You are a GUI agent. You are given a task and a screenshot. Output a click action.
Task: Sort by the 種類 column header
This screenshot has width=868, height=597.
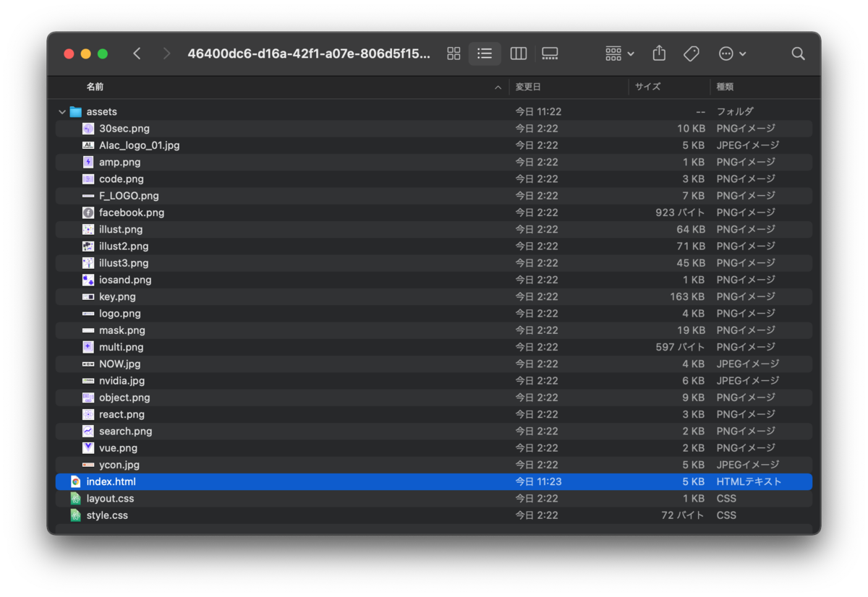(725, 87)
